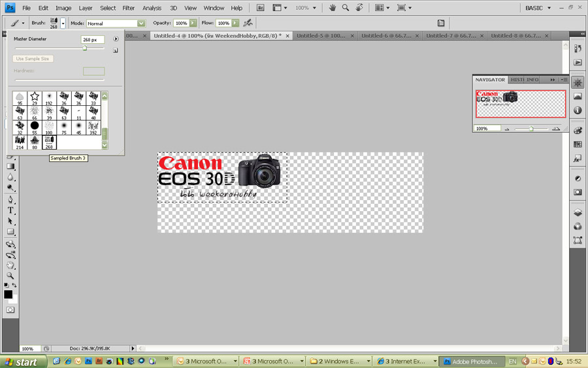Click the Windows Start button
The image size is (588, 368).
23,361
